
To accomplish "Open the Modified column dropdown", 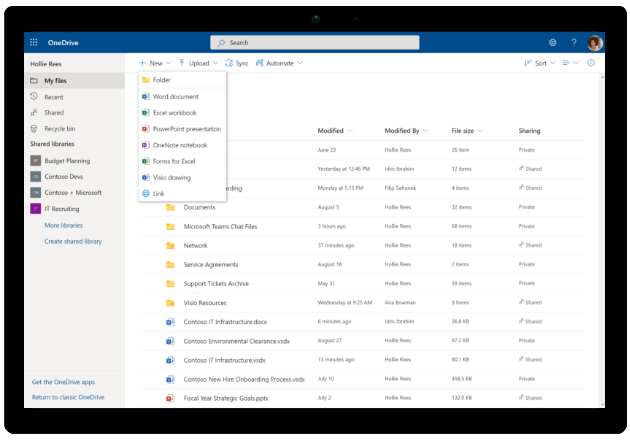I will coord(350,131).
